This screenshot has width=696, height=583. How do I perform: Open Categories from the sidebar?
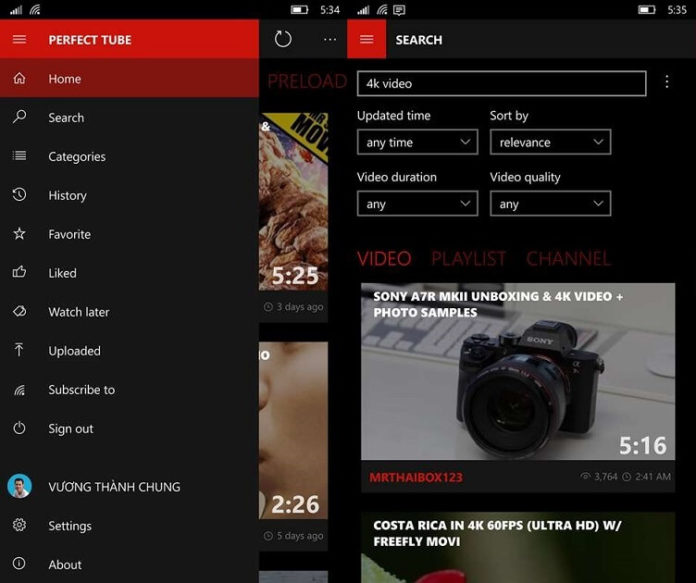point(129,156)
